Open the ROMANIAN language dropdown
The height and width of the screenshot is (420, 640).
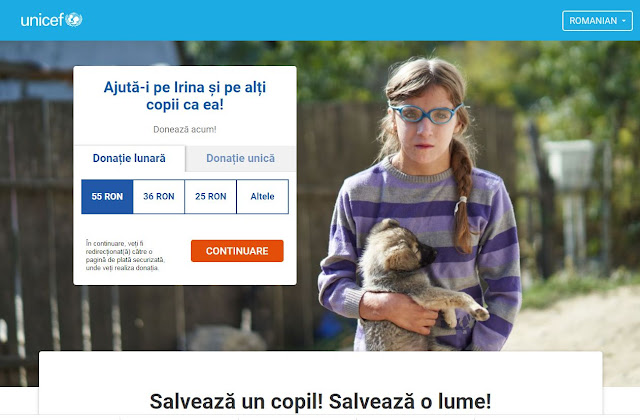click(x=597, y=21)
